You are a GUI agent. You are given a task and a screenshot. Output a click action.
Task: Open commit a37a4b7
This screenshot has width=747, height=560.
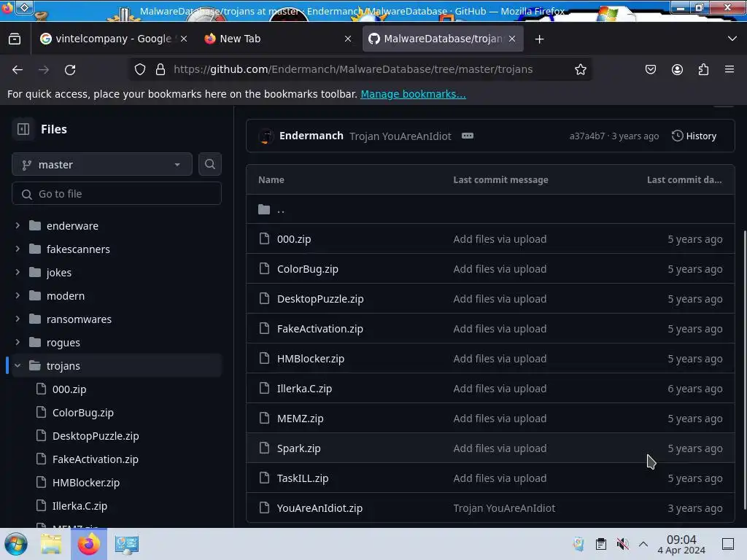point(587,136)
